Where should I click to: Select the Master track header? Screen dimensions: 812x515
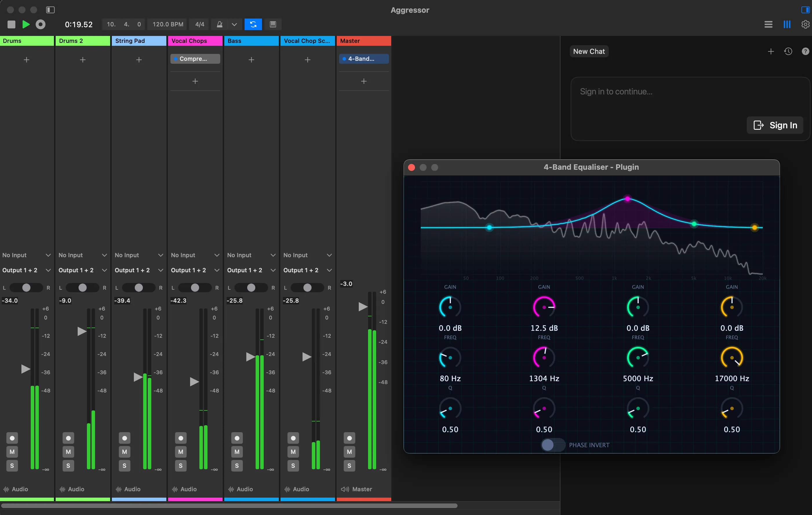click(364, 41)
